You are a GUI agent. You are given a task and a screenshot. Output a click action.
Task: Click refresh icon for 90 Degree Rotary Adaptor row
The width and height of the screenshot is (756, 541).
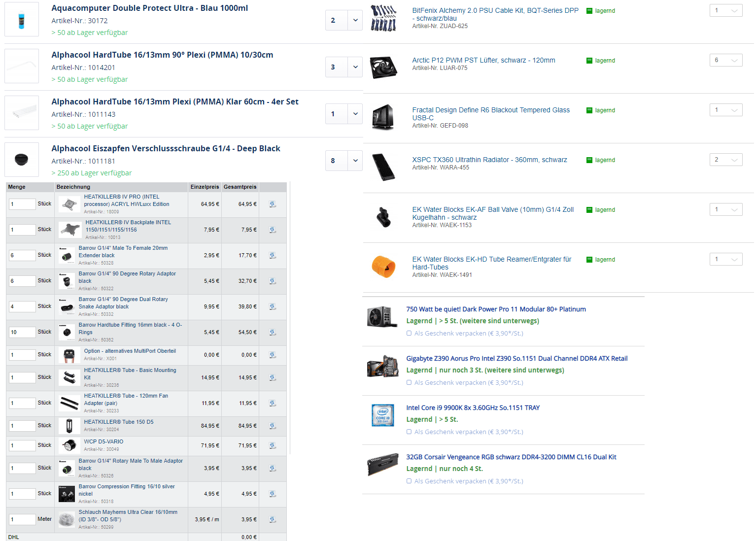pos(273,281)
